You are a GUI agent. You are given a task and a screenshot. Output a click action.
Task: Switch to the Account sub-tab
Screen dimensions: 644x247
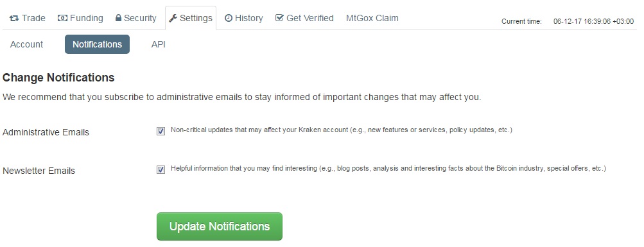[26, 44]
